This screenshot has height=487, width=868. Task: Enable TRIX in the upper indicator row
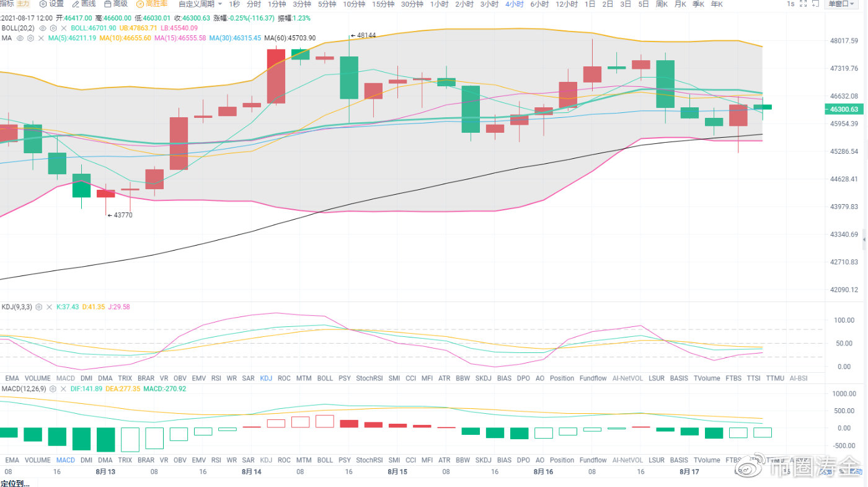[125, 378]
